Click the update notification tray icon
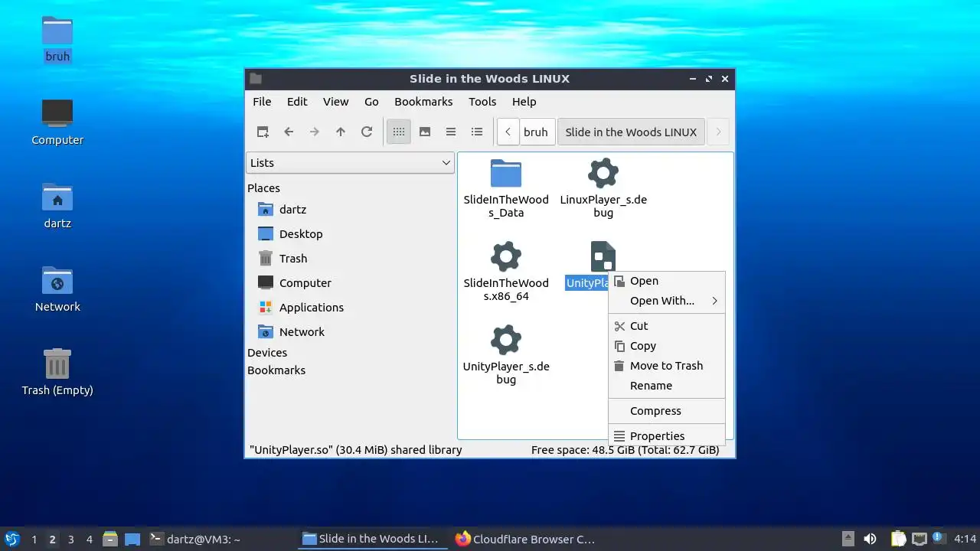980x551 pixels. click(x=939, y=539)
